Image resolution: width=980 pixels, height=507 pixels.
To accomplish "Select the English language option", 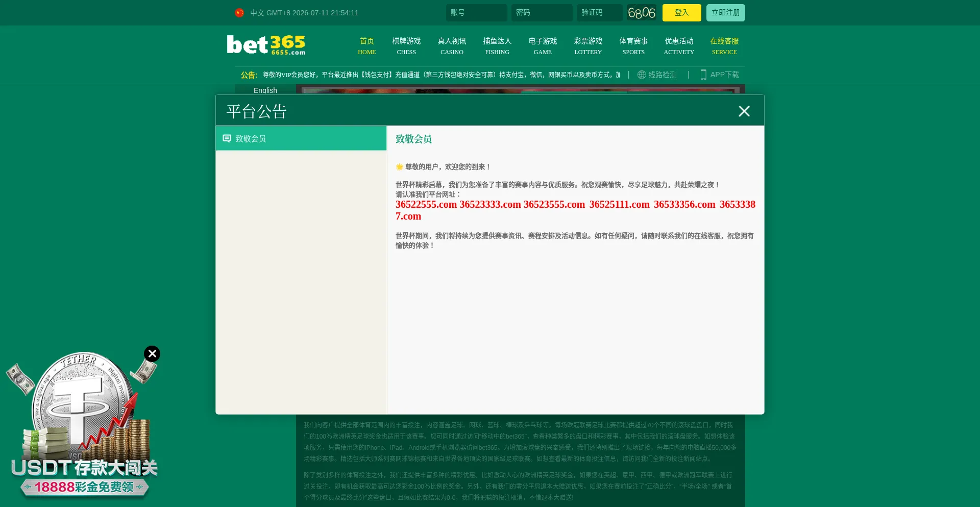I will point(265,90).
